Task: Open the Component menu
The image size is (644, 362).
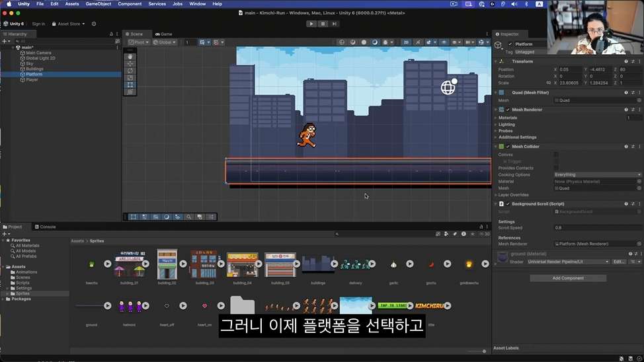Action: coord(130,4)
